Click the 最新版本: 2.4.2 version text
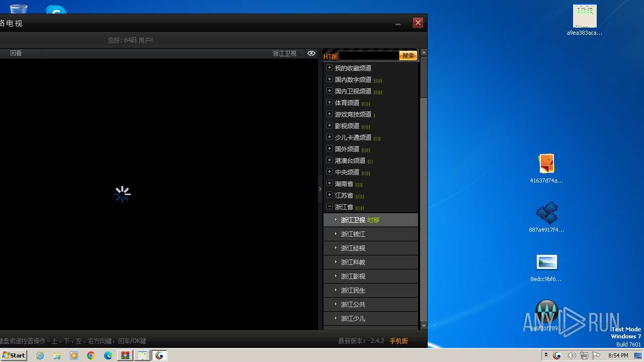The image size is (644, 362). click(361, 341)
